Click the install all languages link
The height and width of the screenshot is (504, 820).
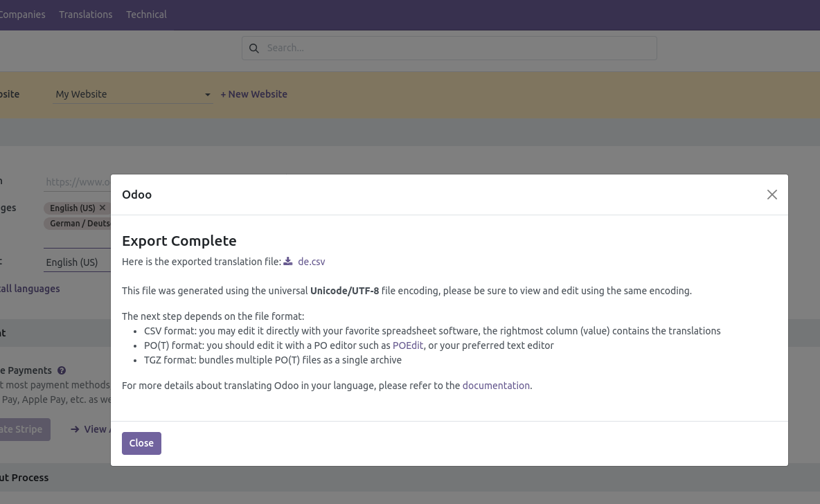pyautogui.click(x=30, y=289)
